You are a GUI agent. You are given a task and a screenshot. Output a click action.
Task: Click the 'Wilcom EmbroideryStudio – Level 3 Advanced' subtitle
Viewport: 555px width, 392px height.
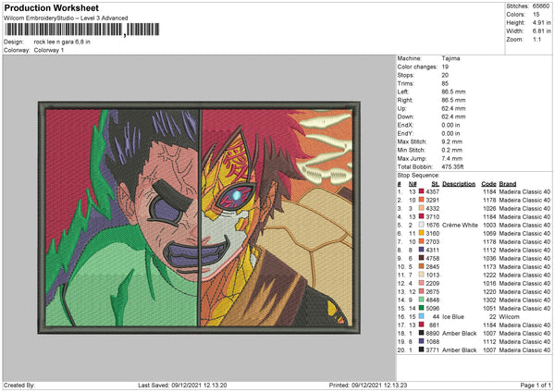pos(66,18)
